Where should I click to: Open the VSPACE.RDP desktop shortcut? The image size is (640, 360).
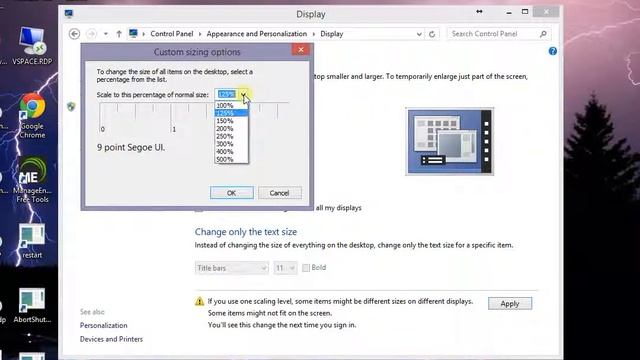coord(32,45)
